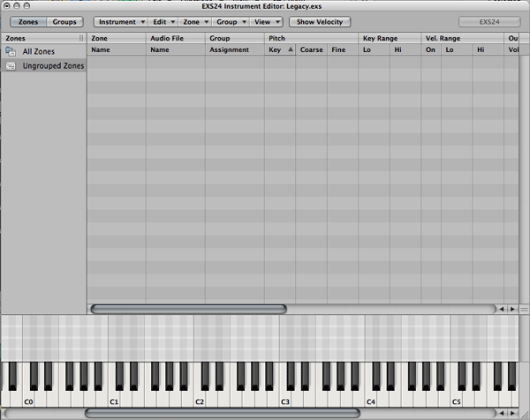Screen dimensions: 530x420
Task: Click the Audio File Name column header
Action: pyautogui.click(x=176, y=49)
